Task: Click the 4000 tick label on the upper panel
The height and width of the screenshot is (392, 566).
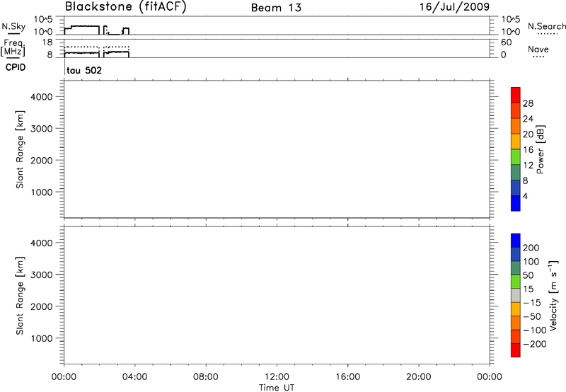Action: [x=42, y=97]
